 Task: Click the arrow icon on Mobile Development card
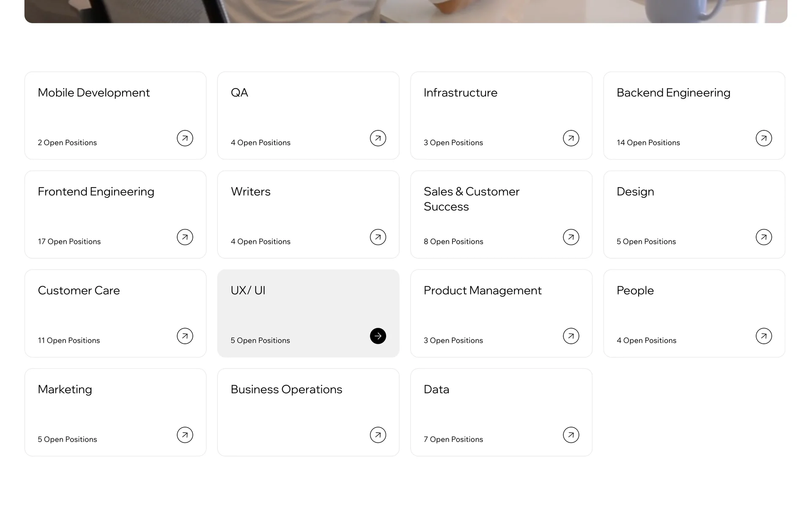tap(185, 138)
